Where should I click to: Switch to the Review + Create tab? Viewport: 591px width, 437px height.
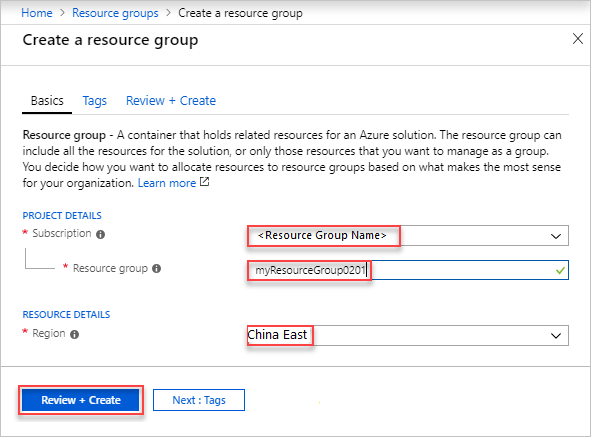[x=171, y=101]
